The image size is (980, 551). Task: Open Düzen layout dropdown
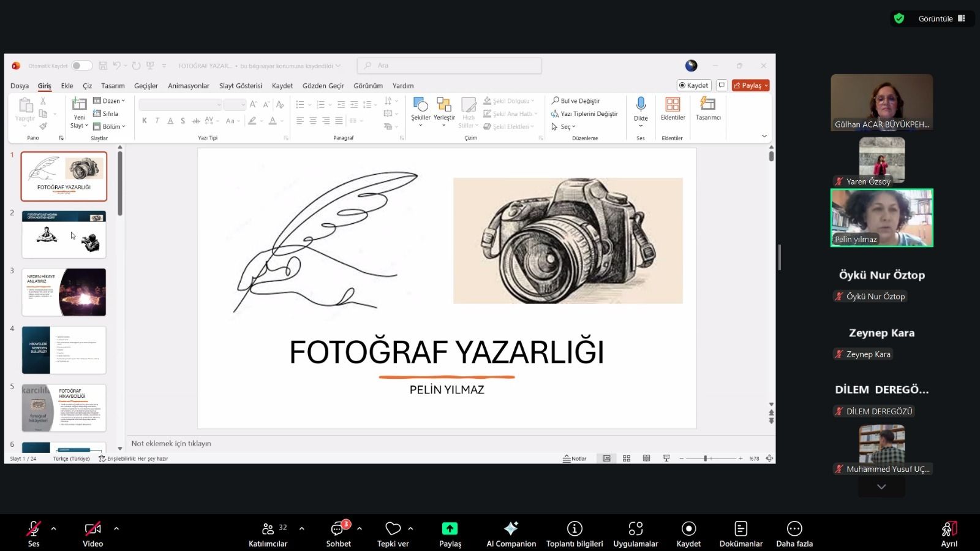point(109,101)
